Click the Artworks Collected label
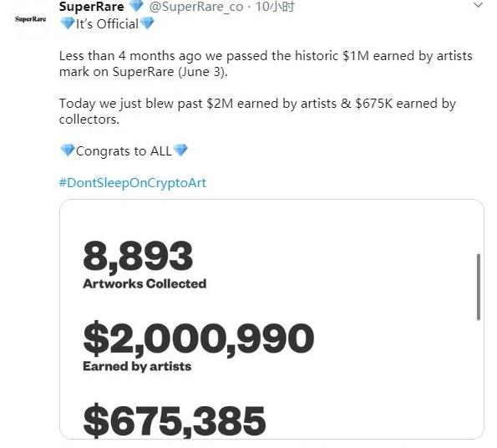Image resolution: width=497 pixels, height=448 pixels. tap(145, 283)
